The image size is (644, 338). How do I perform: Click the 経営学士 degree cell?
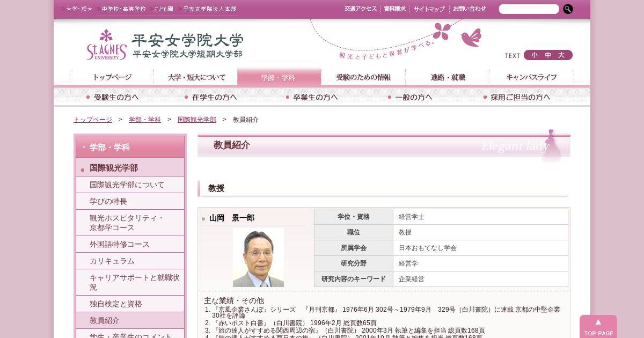pyautogui.click(x=480, y=217)
